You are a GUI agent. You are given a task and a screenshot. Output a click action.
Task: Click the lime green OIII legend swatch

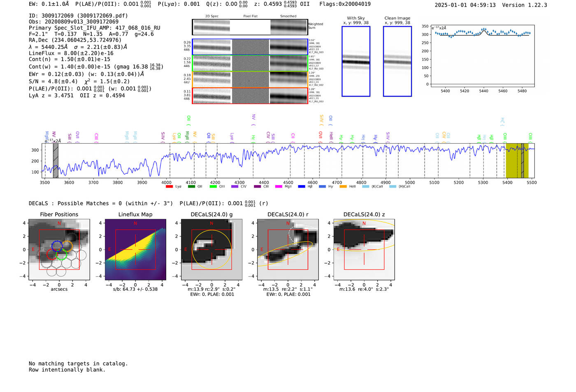coord(213,187)
